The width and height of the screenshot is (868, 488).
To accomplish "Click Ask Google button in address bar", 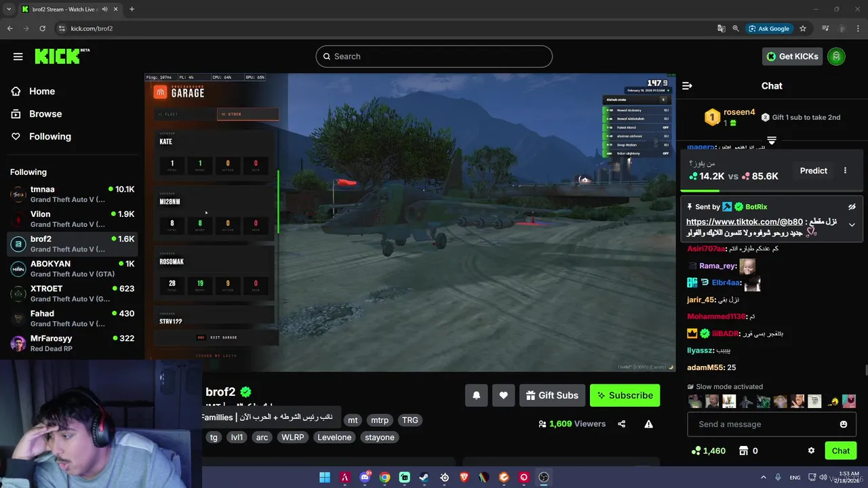I will click(x=769, y=28).
